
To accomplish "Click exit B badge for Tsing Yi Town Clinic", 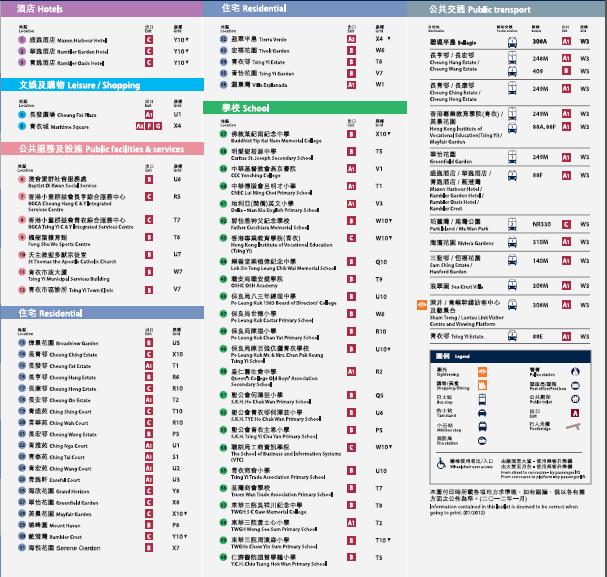I will point(149,289).
